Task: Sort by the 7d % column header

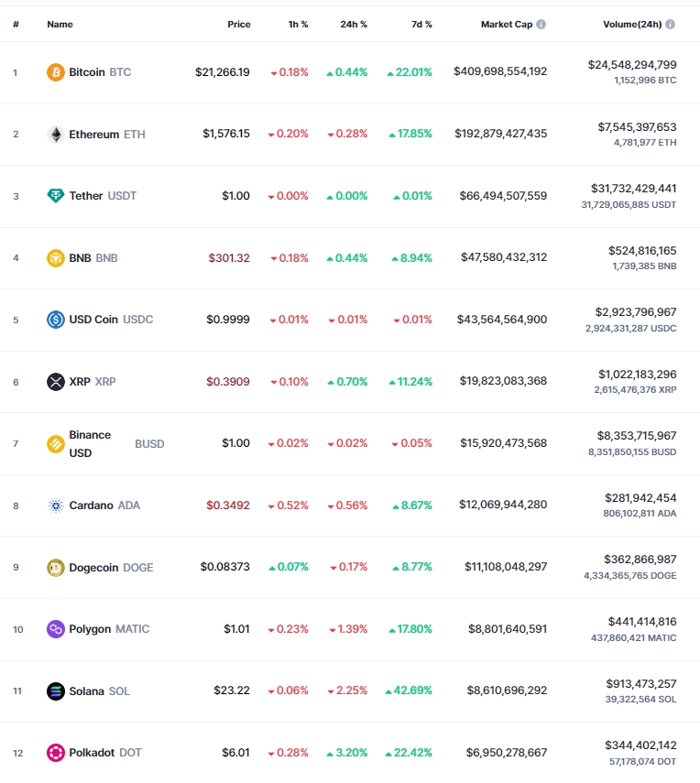Action: (x=421, y=24)
